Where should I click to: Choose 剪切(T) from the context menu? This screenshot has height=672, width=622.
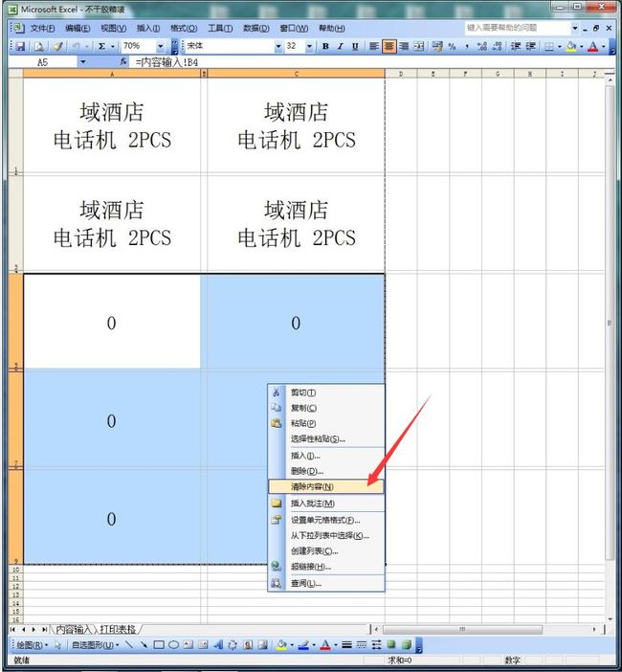pos(326,392)
